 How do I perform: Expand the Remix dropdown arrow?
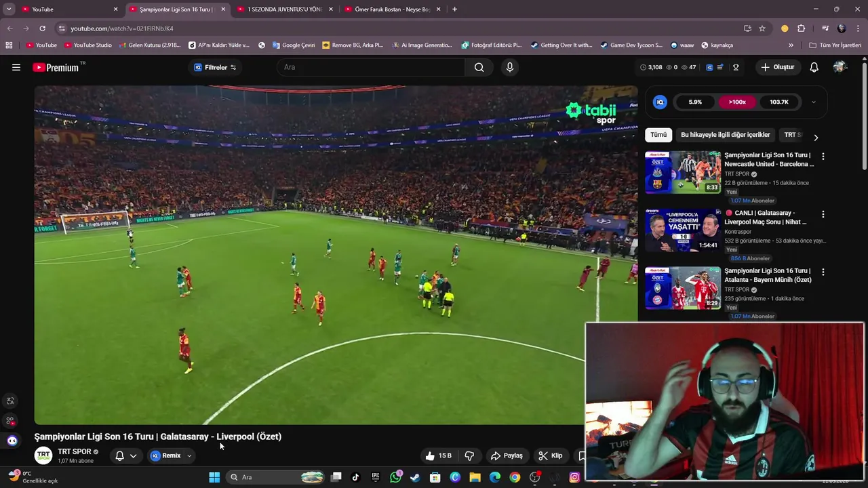click(x=189, y=455)
